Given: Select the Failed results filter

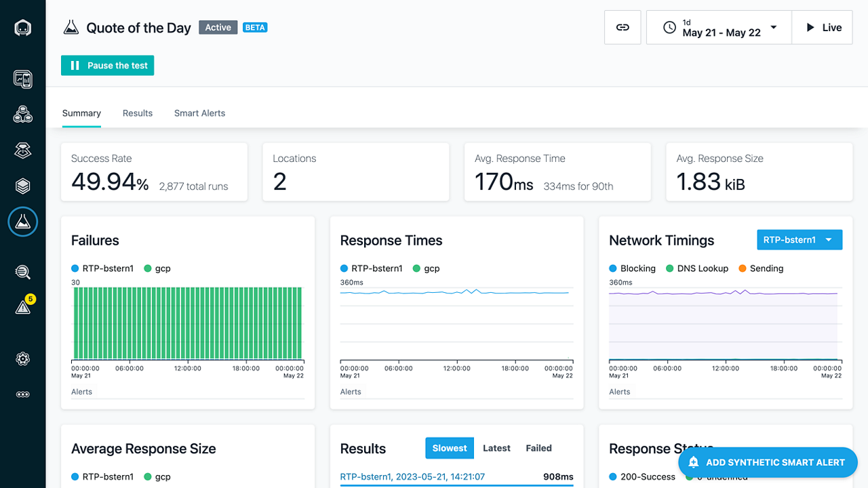Looking at the screenshot, I should point(538,448).
